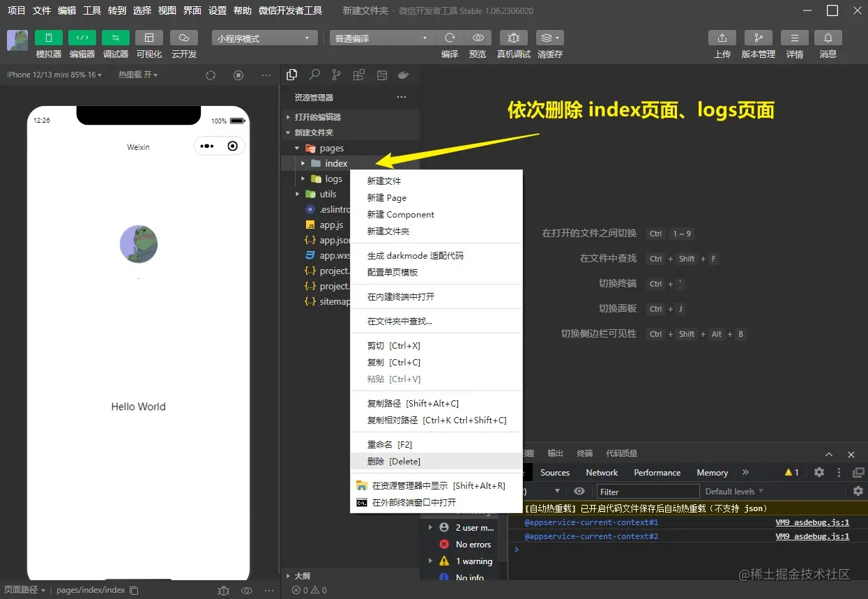This screenshot has height=599, width=868.
Task: Switch to the Network devtools tab
Action: (x=602, y=472)
